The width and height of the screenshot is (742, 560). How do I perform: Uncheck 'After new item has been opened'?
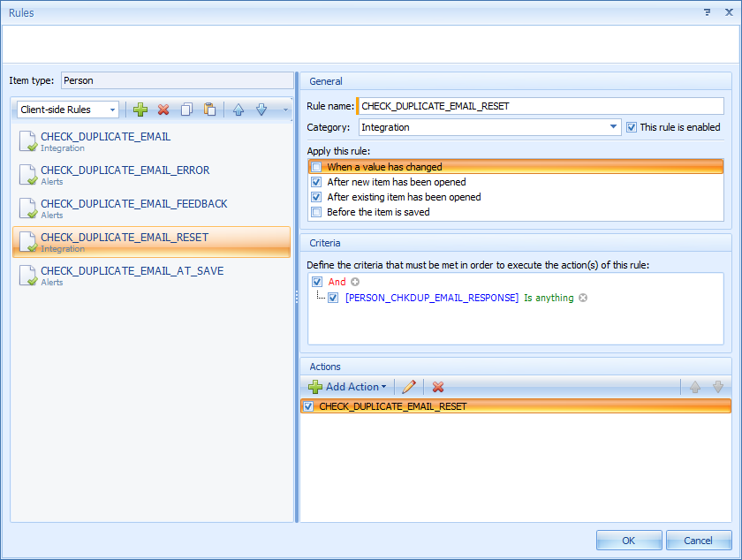(x=316, y=182)
